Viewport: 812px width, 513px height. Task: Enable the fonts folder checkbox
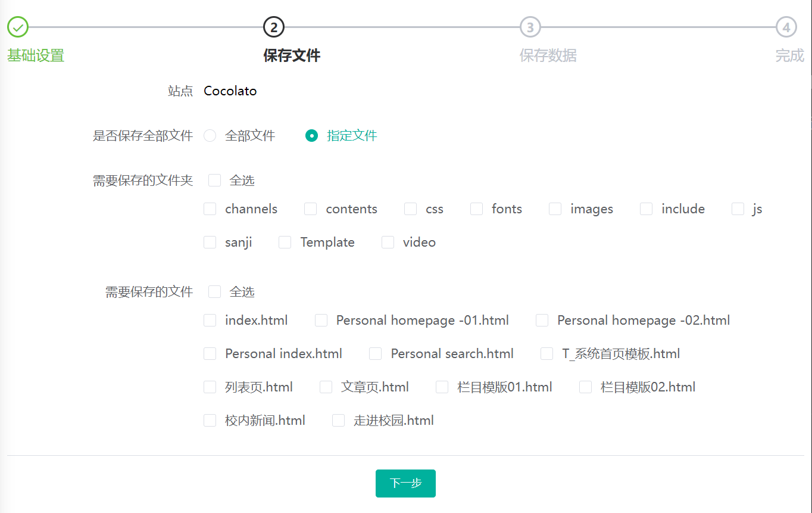pyautogui.click(x=476, y=209)
